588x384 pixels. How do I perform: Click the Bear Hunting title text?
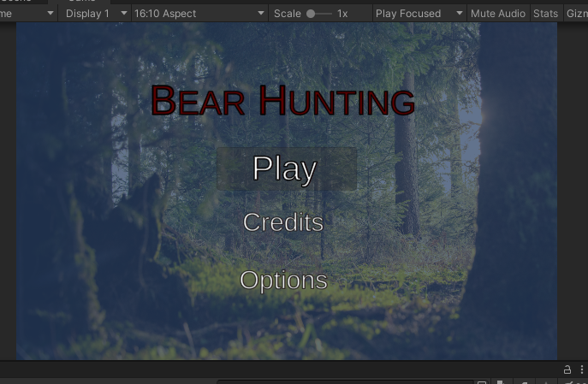pyautogui.click(x=283, y=100)
